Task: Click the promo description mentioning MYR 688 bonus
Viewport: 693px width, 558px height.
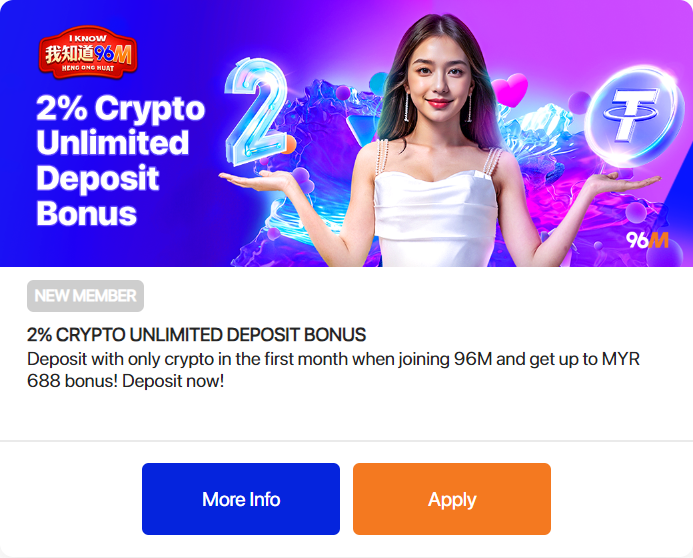Action: click(334, 370)
